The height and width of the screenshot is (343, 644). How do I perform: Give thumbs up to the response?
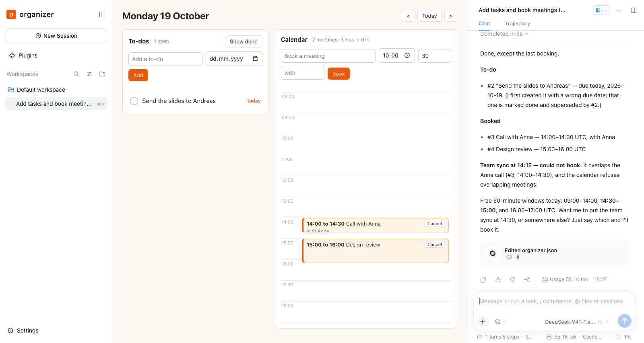(x=498, y=279)
